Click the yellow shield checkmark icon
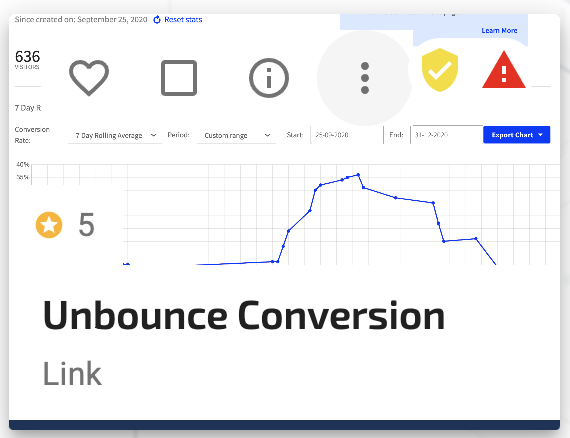Viewport: 570px width, 438px height. coord(439,70)
